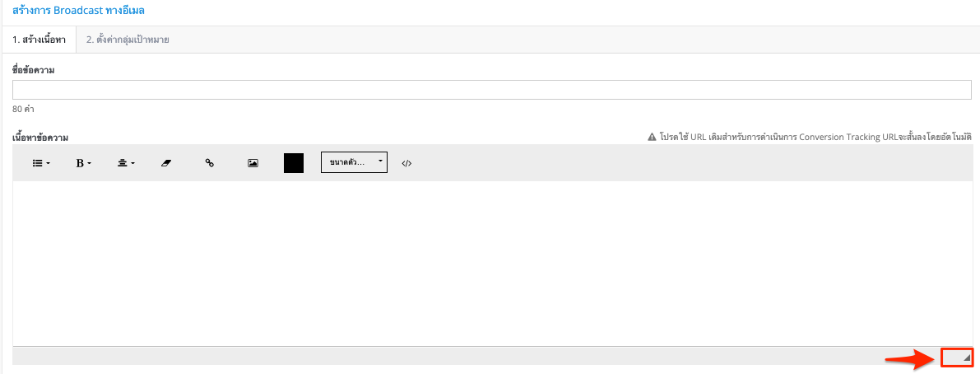Image resolution: width=980 pixels, height=374 pixels.
Task: Switch to the 1. สร้างเนื้อหา tab
Action: point(39,40)
